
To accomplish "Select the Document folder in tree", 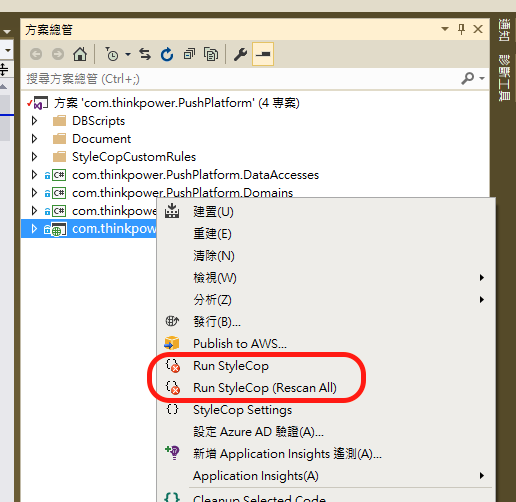I will 101,139.
